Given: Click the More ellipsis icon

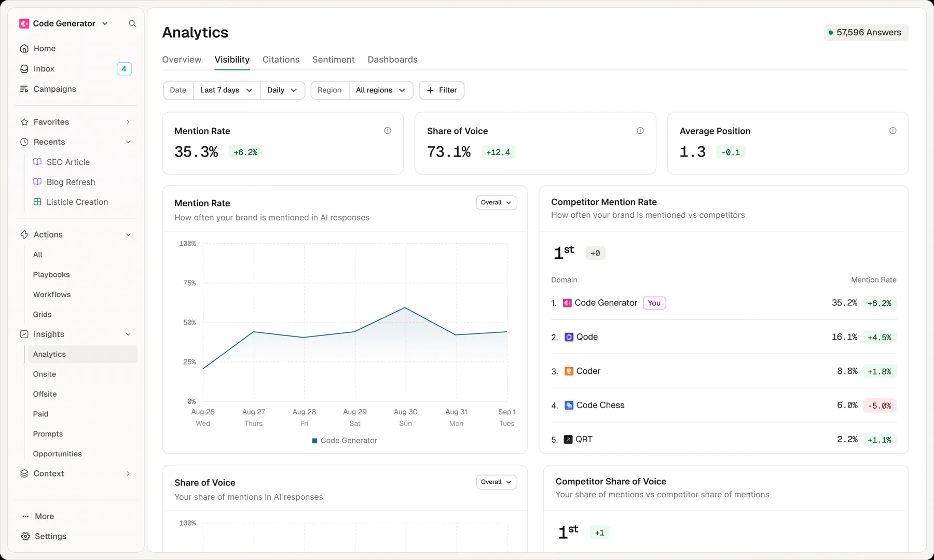Looking at the screenshot, I should [x=25, y=516].
